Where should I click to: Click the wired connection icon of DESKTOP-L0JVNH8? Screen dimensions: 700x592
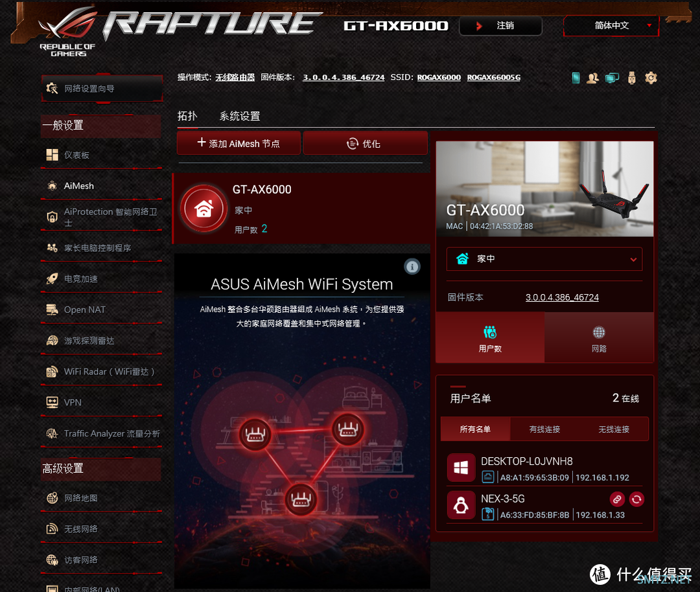coord(488,477)
